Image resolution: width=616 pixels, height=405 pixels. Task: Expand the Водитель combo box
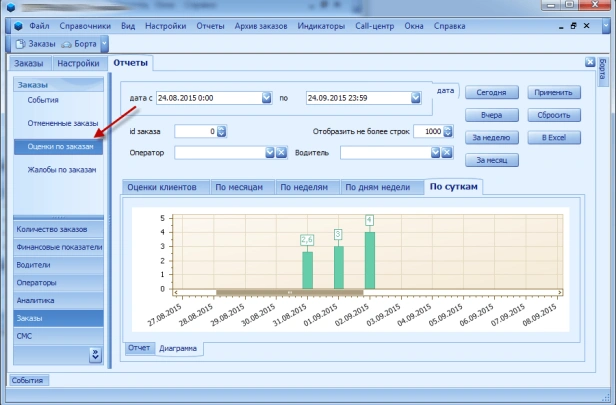[435, 153]
